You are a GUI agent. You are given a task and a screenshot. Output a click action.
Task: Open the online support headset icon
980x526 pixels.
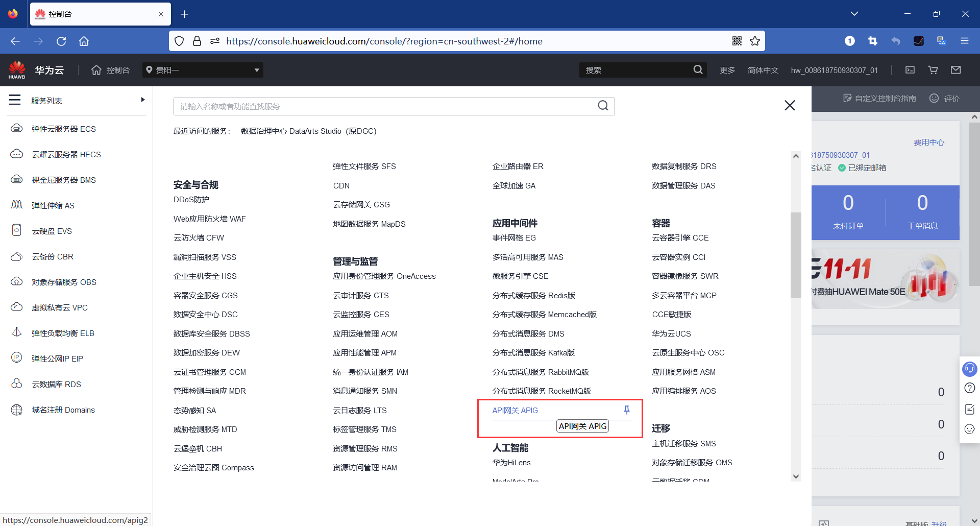970,369
